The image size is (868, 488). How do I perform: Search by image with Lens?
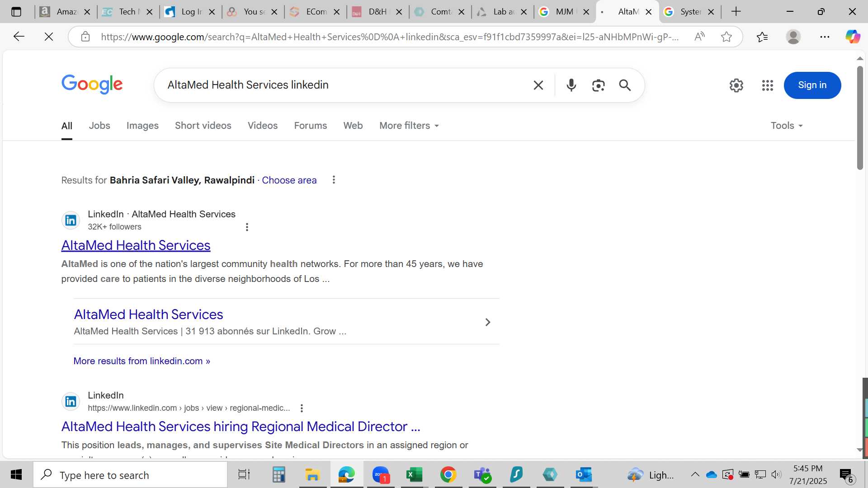(x=598, y=85)
